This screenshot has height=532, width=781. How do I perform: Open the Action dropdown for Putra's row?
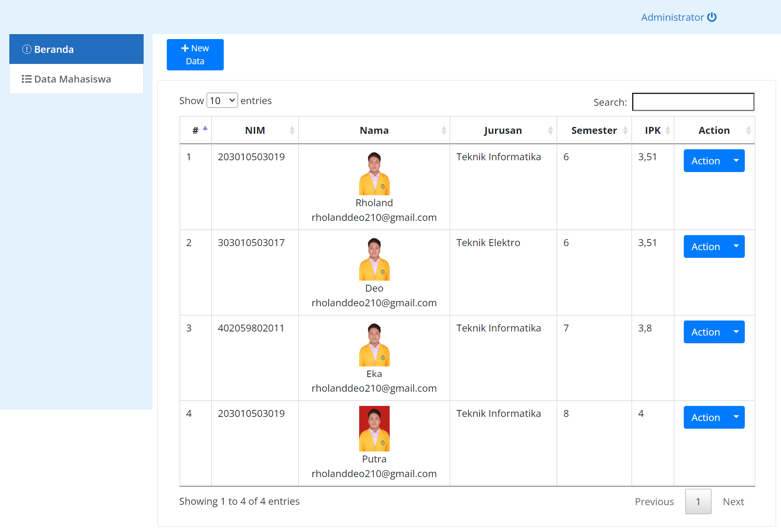pyautogui.click(x=736, y=417)
